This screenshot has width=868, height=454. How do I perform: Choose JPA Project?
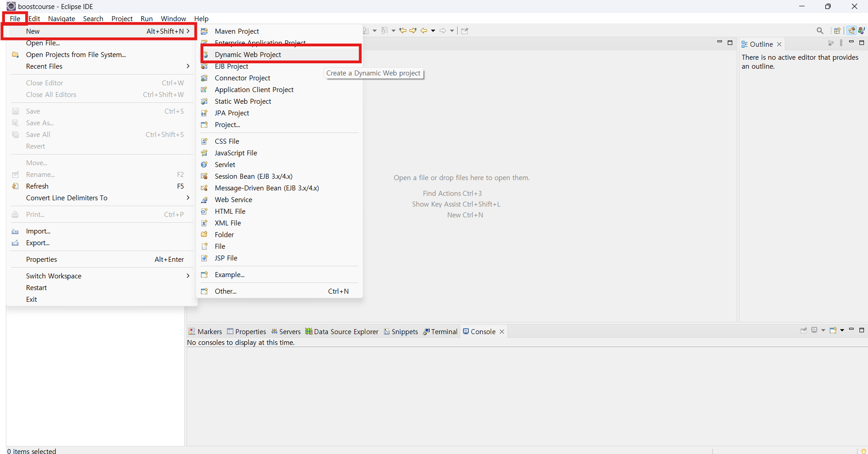(279, 113)
